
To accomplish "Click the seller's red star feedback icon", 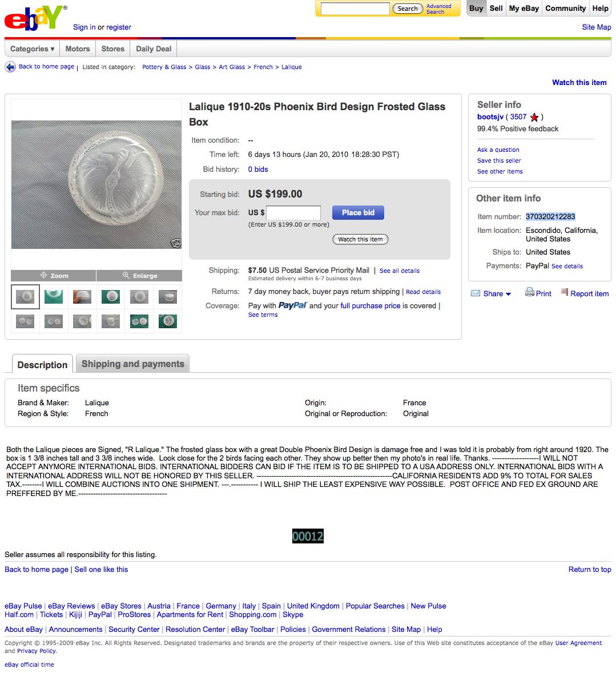I will click(x=534, y=118).
